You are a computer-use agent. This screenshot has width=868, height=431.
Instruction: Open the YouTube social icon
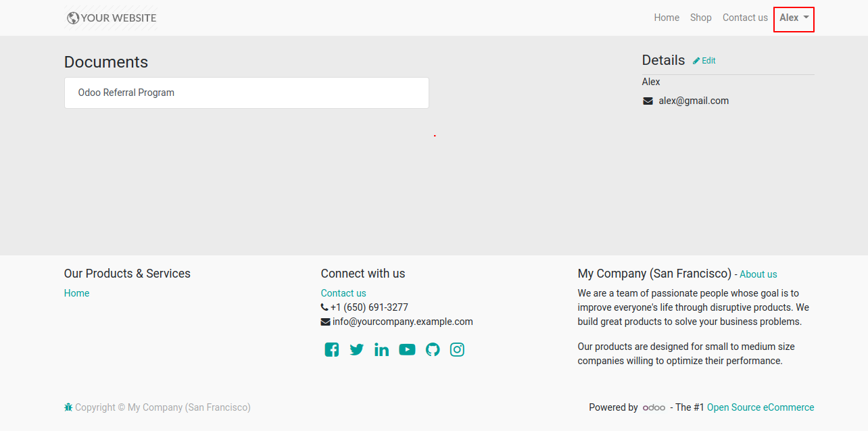pyautogui.click(x=407, y=349)
